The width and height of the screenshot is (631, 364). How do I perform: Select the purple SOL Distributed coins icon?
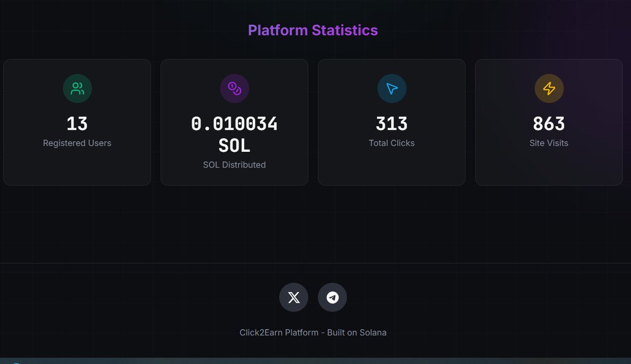click(x=235, y=88)
